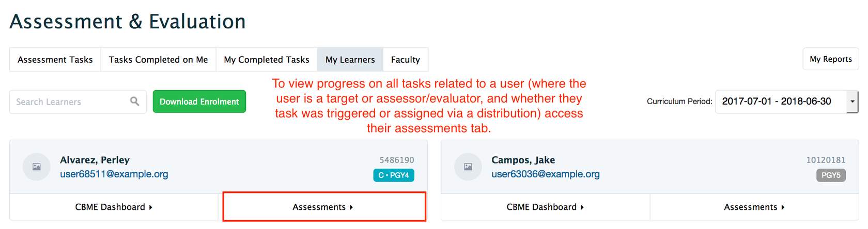Switch to Tasks Completed on Me tab
This screenshot has height=229, width=868.
tap(158, 60)
